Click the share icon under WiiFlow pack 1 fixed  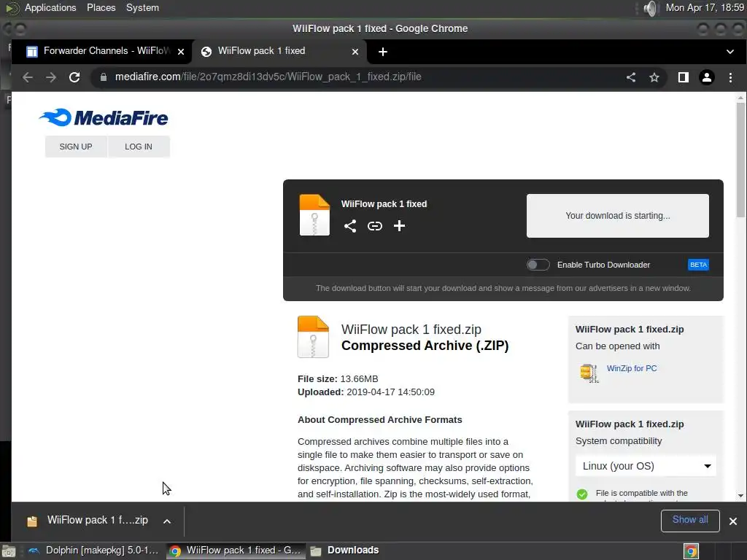[x=350, y=226]
